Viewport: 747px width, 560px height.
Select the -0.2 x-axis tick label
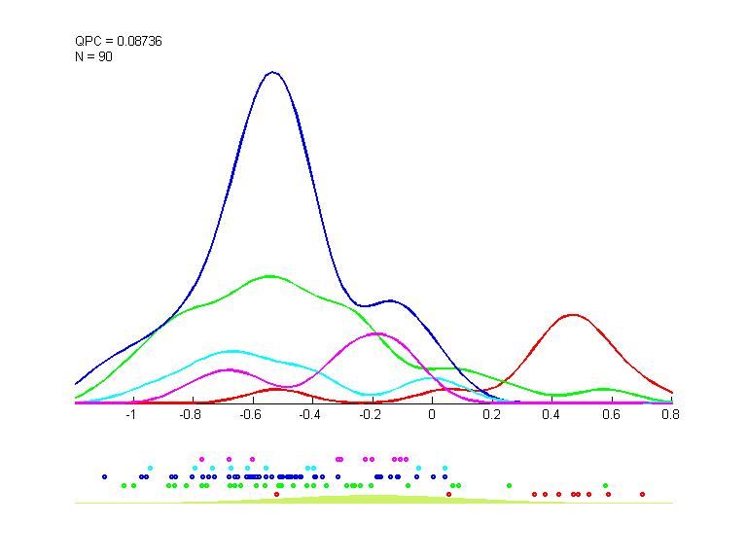tap(371, 414)
